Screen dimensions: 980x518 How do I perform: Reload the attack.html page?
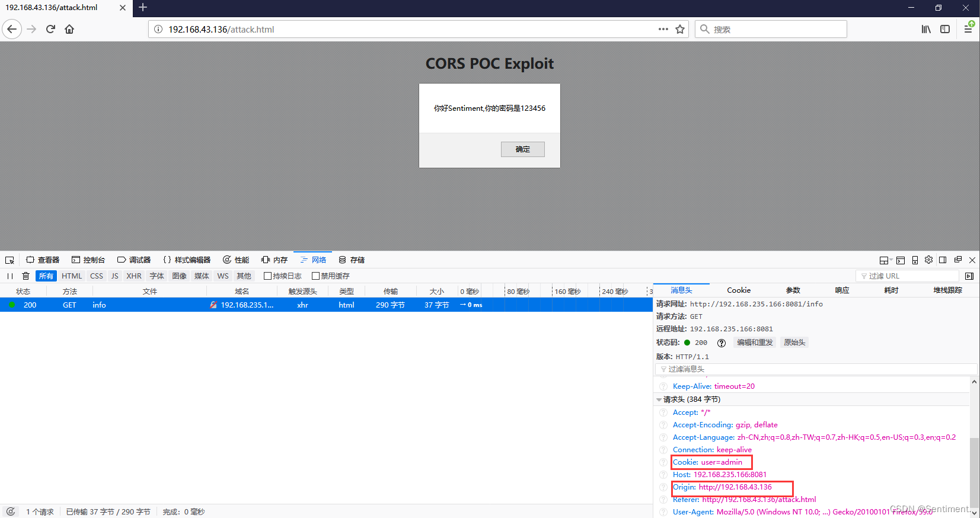pos(50,29)
